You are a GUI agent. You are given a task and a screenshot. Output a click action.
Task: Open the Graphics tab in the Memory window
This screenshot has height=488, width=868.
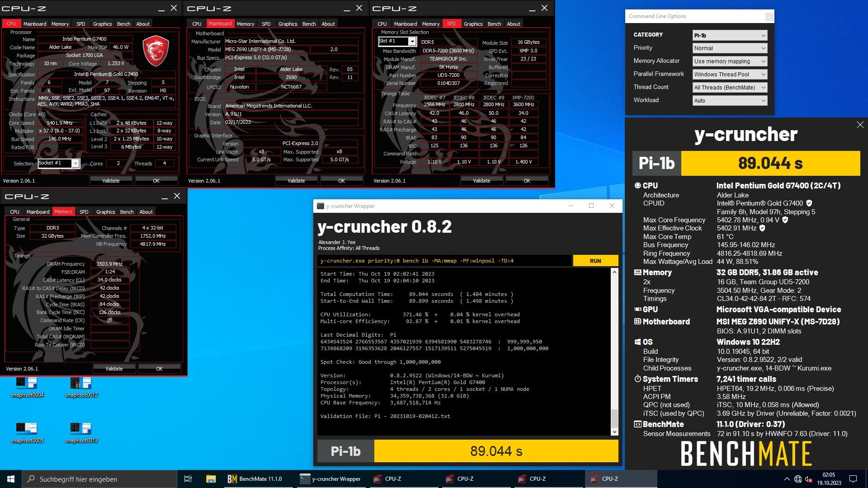tap(105, 212)
